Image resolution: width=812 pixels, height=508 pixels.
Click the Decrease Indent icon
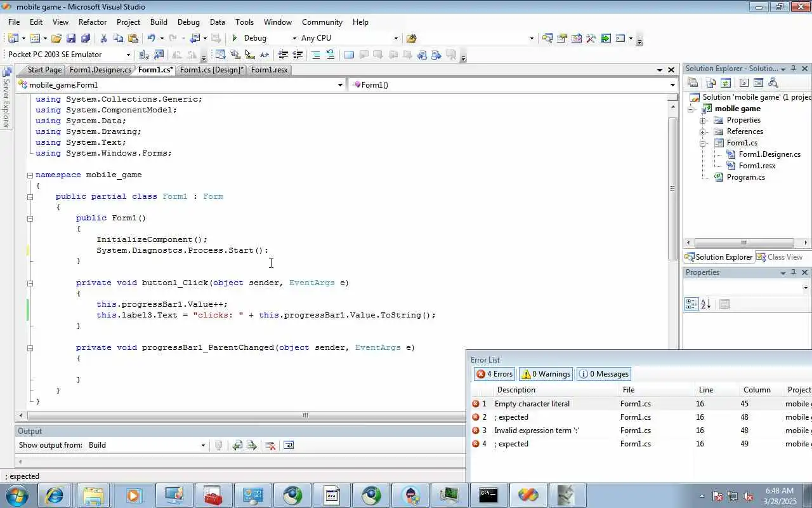tap(283, 55)
